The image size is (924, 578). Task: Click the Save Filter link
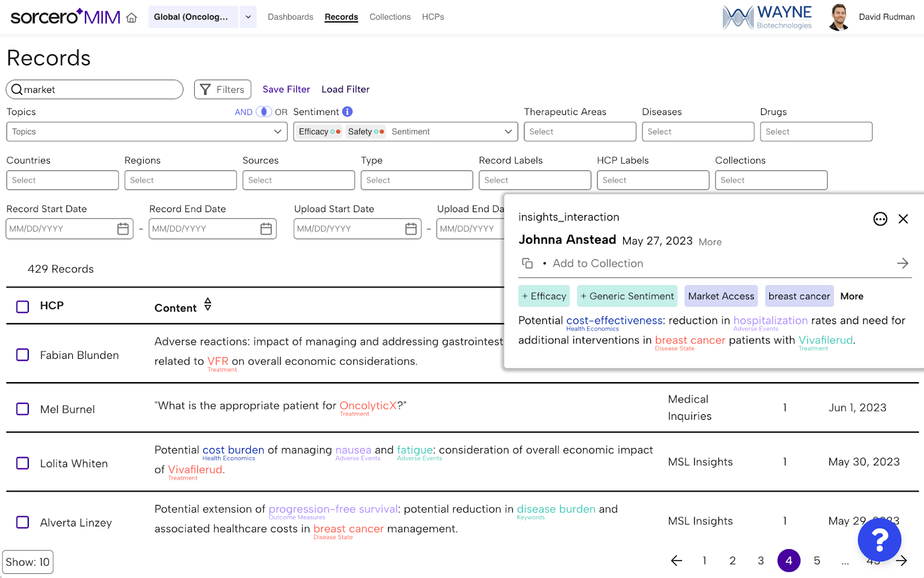[286, 90]
